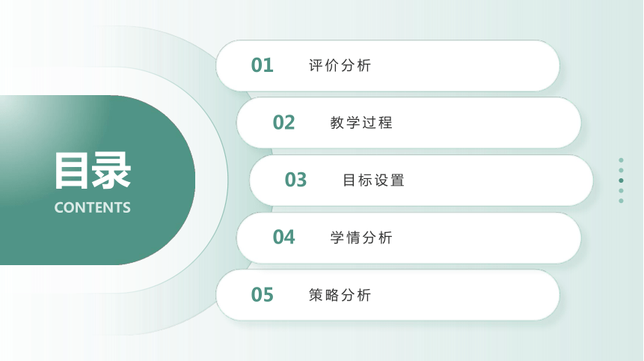Select the 目标设置 section label
This screenshot has width=644, height=361.
374,180
